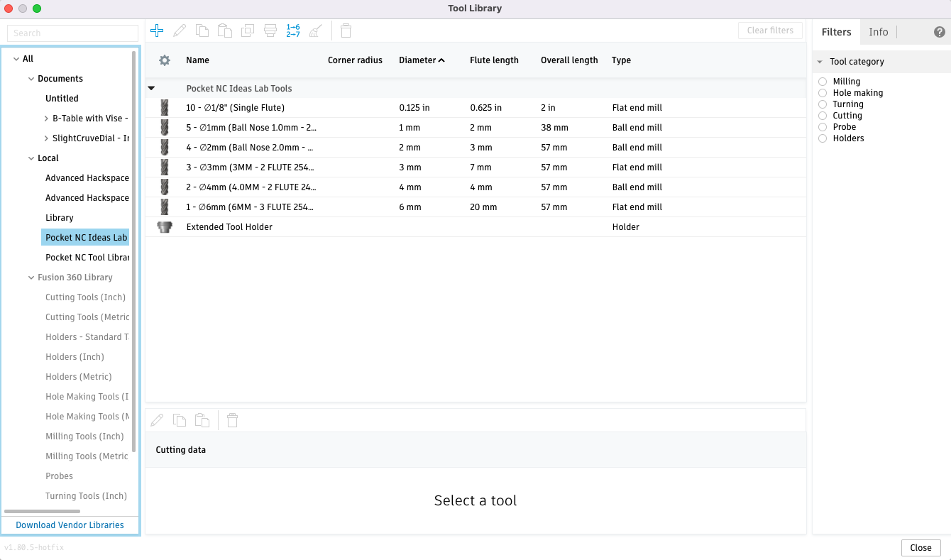Switch to the Filters tab
Viewport: 951px width, 560px height.
[836, 32]
